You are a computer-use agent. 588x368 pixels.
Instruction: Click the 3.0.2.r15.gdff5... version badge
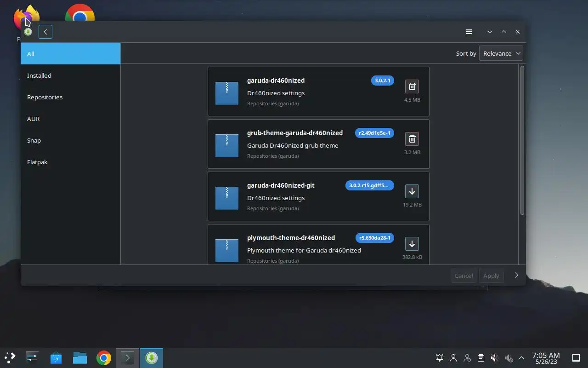click(370, 185)
